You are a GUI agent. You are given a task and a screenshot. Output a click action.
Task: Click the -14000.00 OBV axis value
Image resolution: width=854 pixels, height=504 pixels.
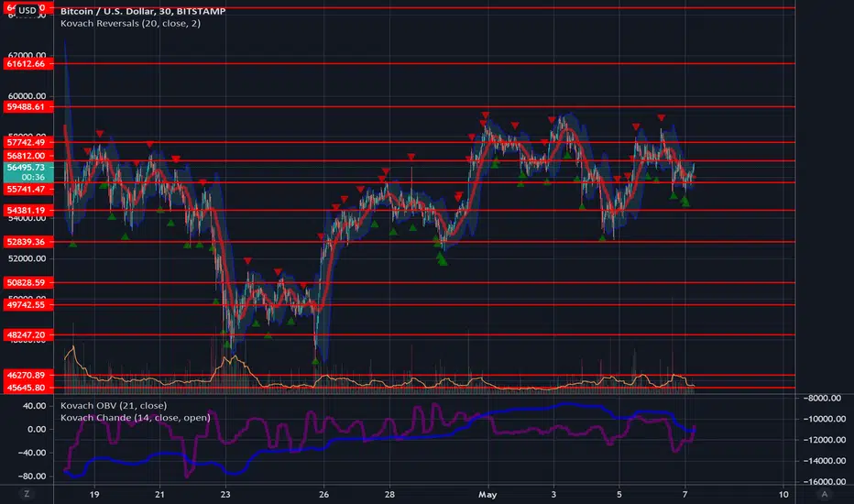tap(825, 461)
